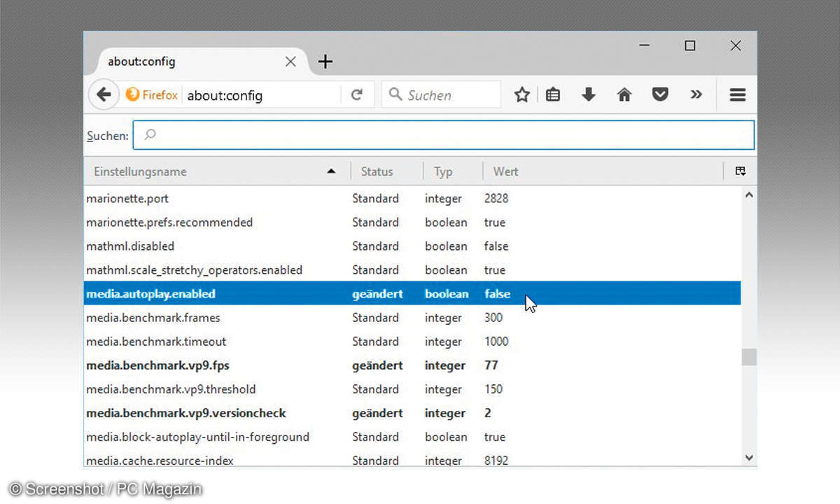Close the about:config tab

click(290, 62)
